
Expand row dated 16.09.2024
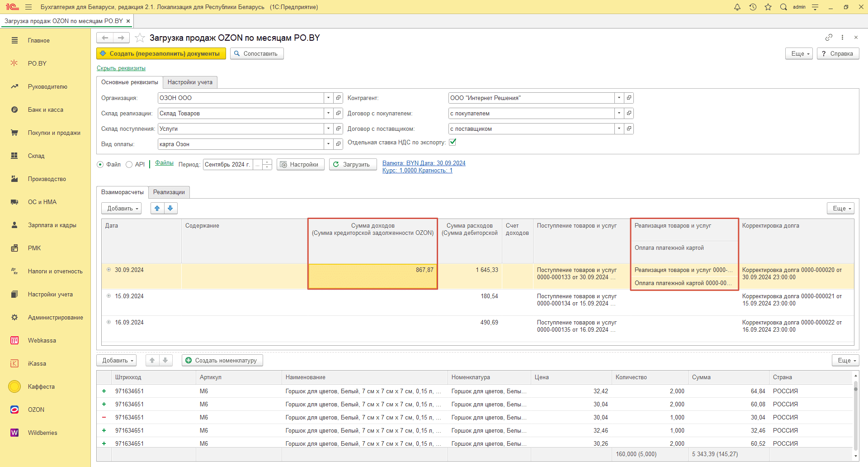coord(108,322)
